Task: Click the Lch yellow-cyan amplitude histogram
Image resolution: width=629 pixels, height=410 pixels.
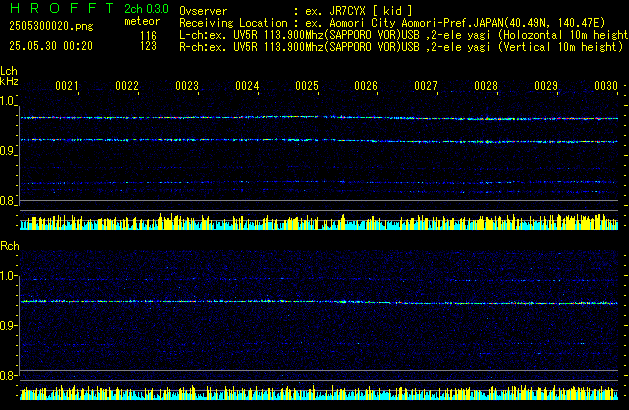Action: coord(319,221)
